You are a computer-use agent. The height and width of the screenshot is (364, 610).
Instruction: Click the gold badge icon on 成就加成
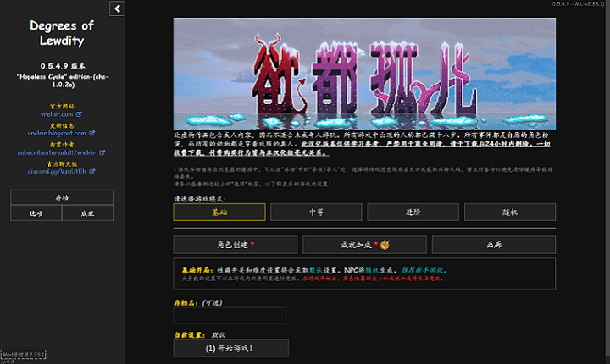tap(385, 245)
